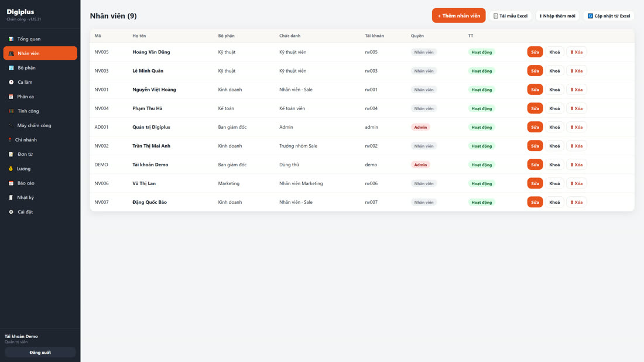The height and width of the screenshot is (362, 644).
Task: Click the Phân ca calendar icon
Action: coord(11,97)
